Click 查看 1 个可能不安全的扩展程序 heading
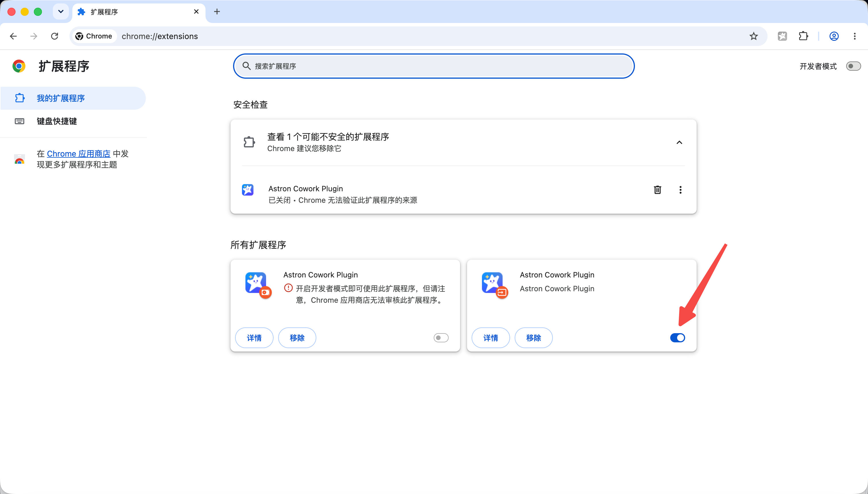 coord(328,137)
